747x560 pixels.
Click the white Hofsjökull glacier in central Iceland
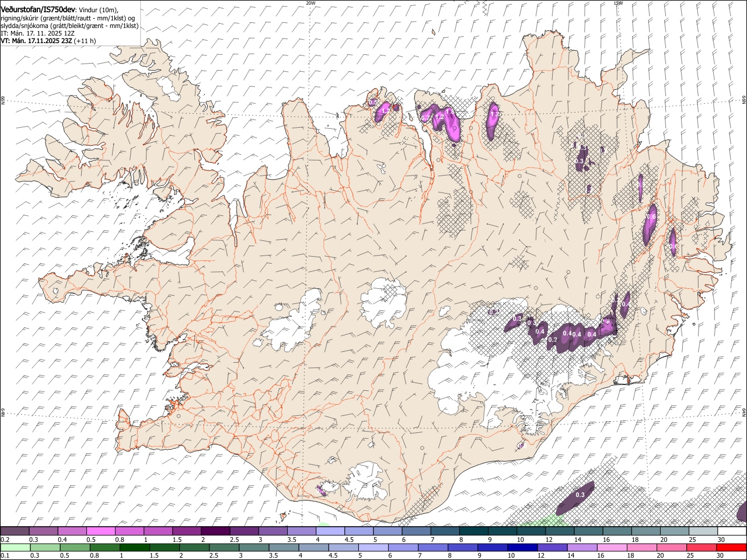(x=383, y=303)
